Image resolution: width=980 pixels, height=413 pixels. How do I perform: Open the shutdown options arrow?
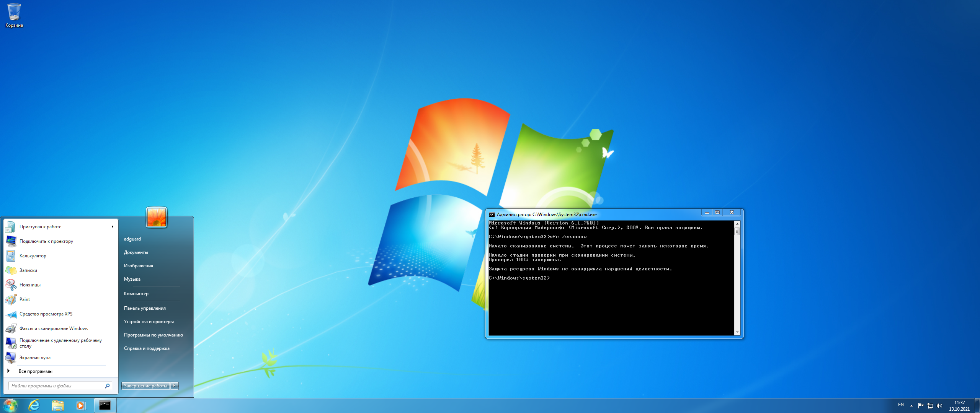[175, 386]
